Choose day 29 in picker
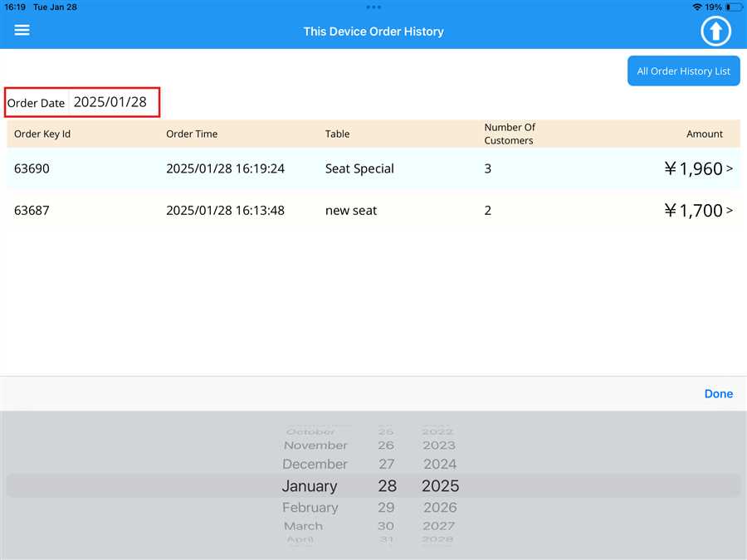Image resolution: width=747 pixels, height=560 pixels. click(386, 507)
